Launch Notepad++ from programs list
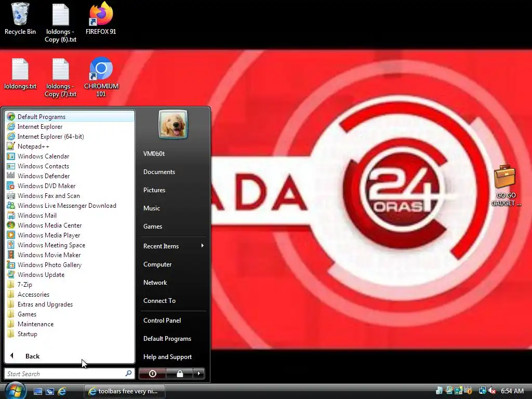This screenshot has width=532, height=399. (70, 146)
